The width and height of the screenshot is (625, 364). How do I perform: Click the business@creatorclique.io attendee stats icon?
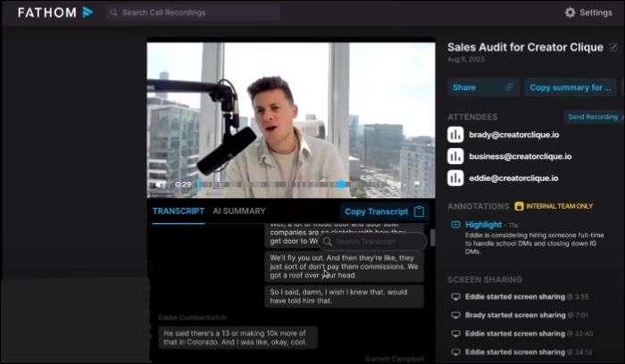(455, 156)
